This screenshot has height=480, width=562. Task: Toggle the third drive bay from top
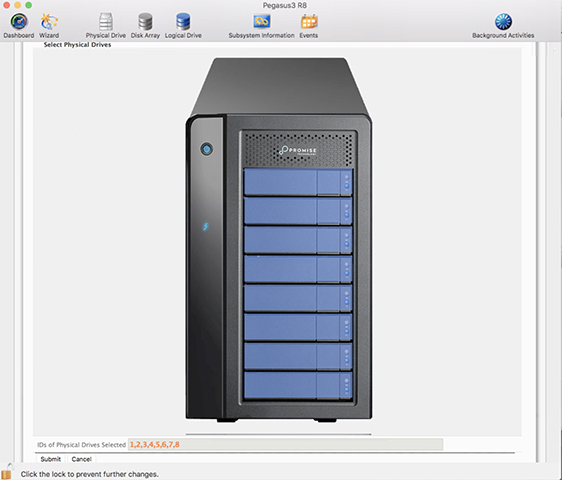298,240
